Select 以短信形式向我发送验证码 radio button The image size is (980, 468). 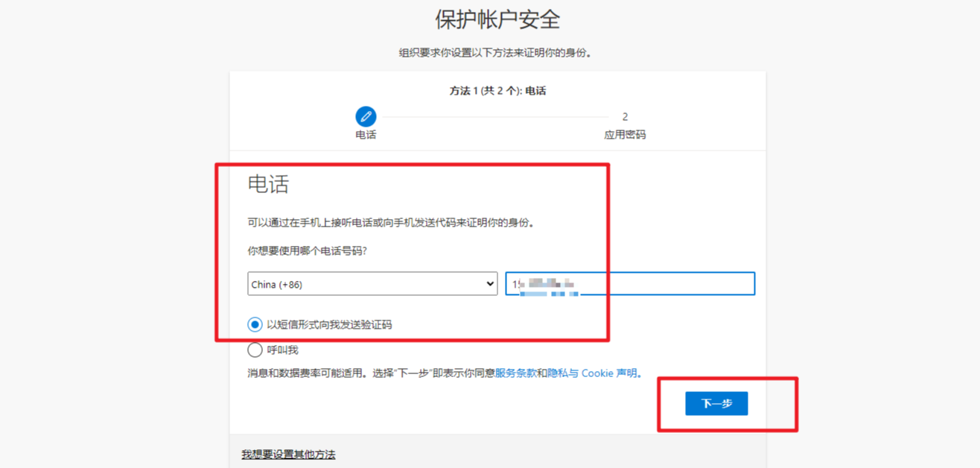pos(255,324)
